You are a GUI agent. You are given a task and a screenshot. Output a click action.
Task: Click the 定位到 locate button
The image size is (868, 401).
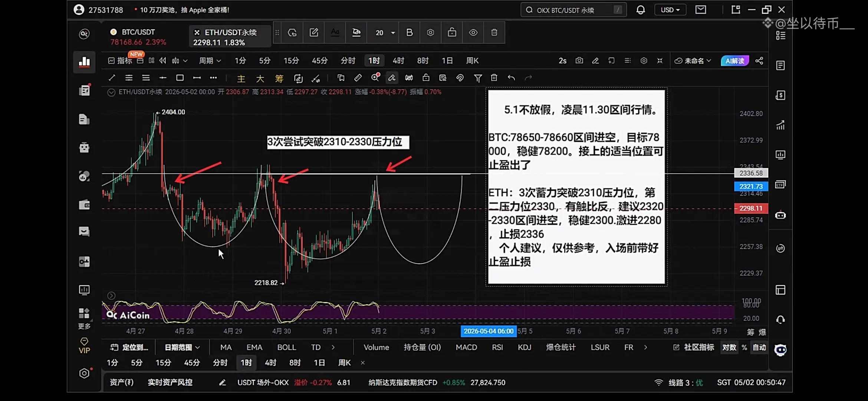(x=129, y=347)
